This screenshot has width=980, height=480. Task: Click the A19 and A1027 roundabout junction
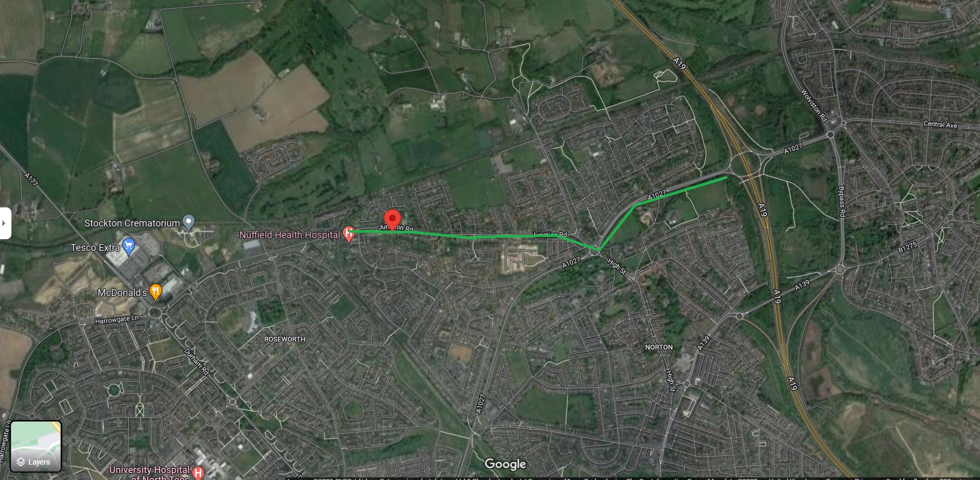746,164
